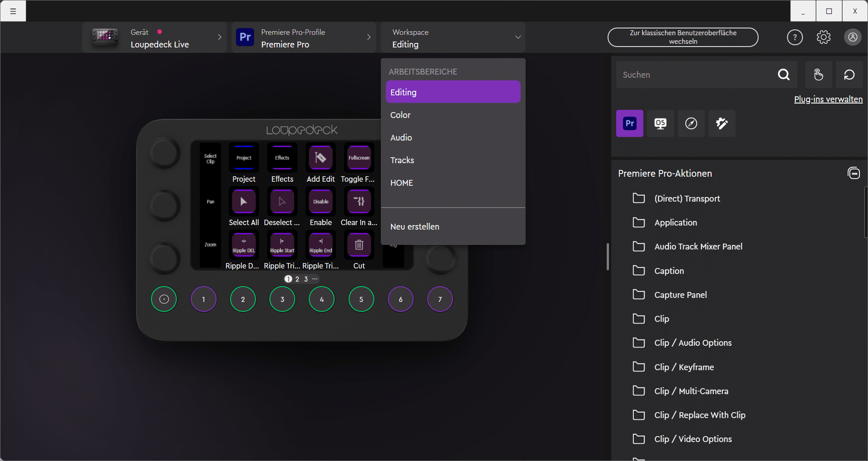
Task: Click the Suchen search field
Action: [694, 75]
